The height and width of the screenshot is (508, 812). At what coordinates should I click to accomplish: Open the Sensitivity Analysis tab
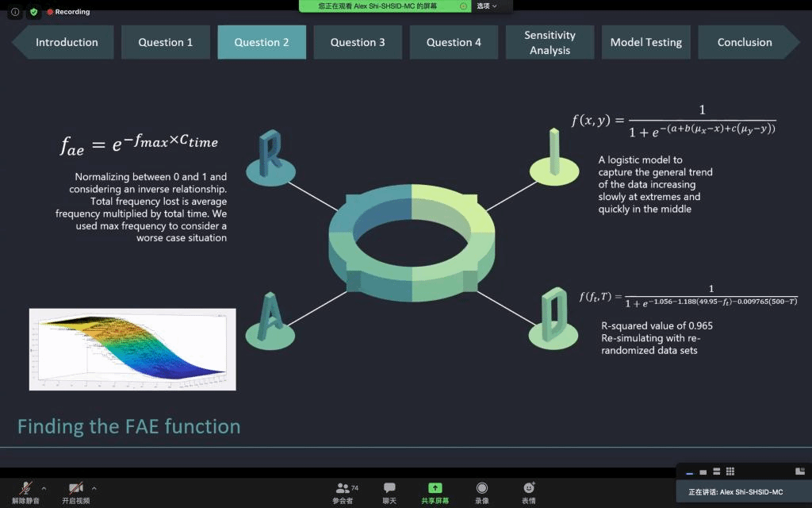point(550,42)
